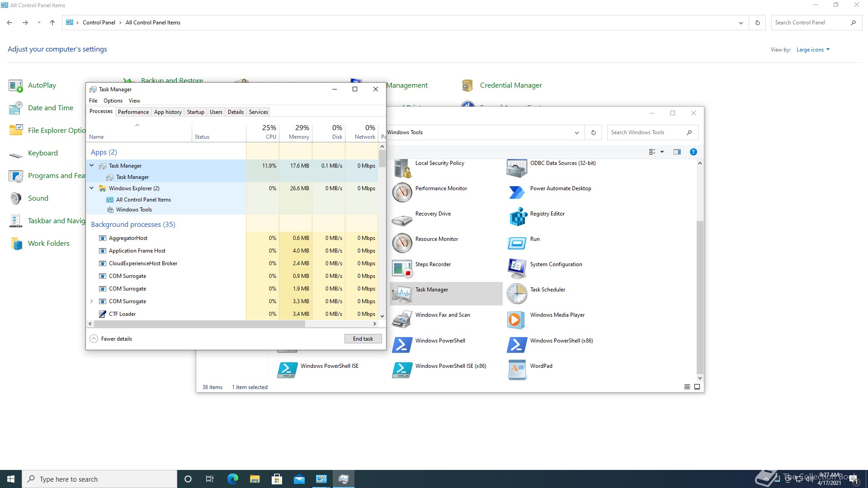This screenshot has height=488, width=868.
Task: Open Windows Tools address dropdown
Action: coord(576,133)
